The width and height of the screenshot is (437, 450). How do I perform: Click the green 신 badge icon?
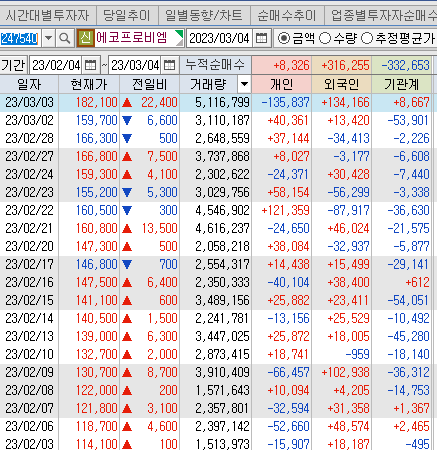(85, 38)
